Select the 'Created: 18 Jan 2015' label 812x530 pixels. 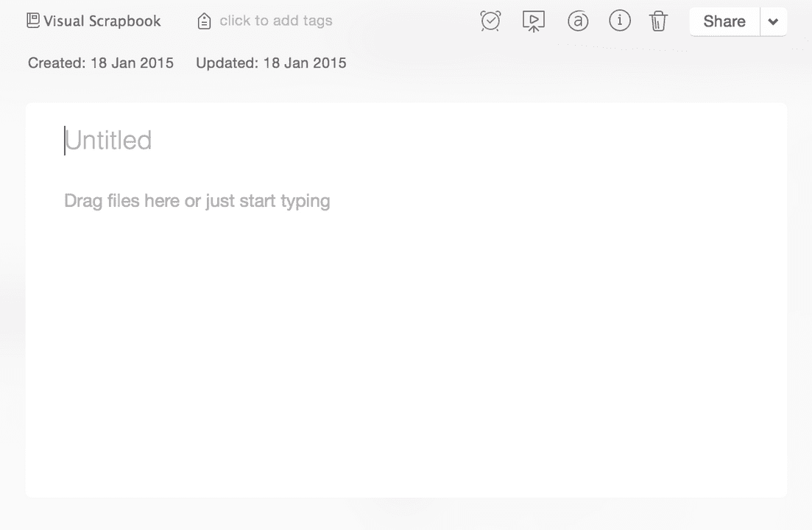(x=100, y=63)
